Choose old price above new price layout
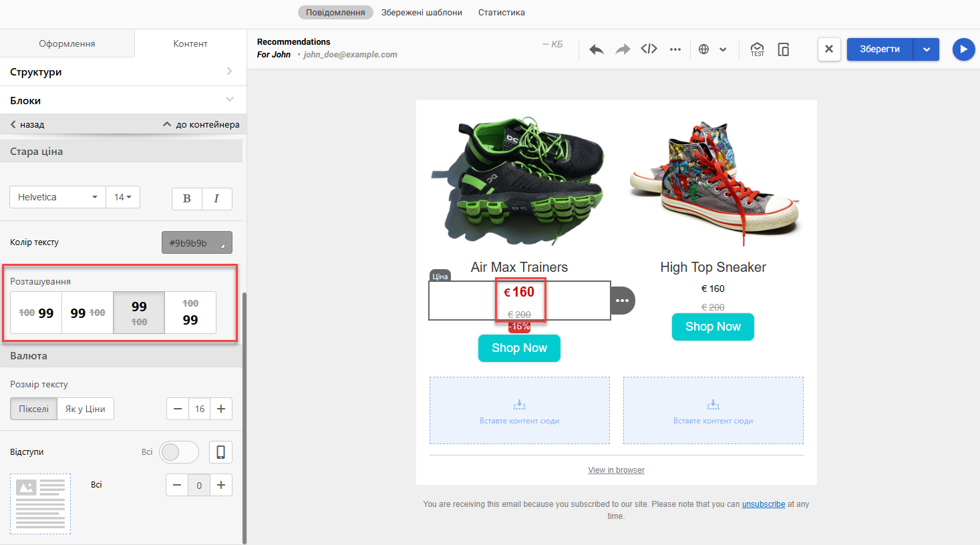Image resolution: width=980 pixels, height=545 pixels. pyautogui.click(x=190, y=313)
